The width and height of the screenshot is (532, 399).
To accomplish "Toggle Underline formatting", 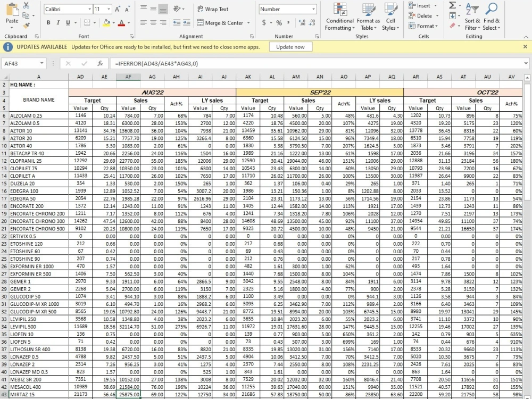I will 68,23.
